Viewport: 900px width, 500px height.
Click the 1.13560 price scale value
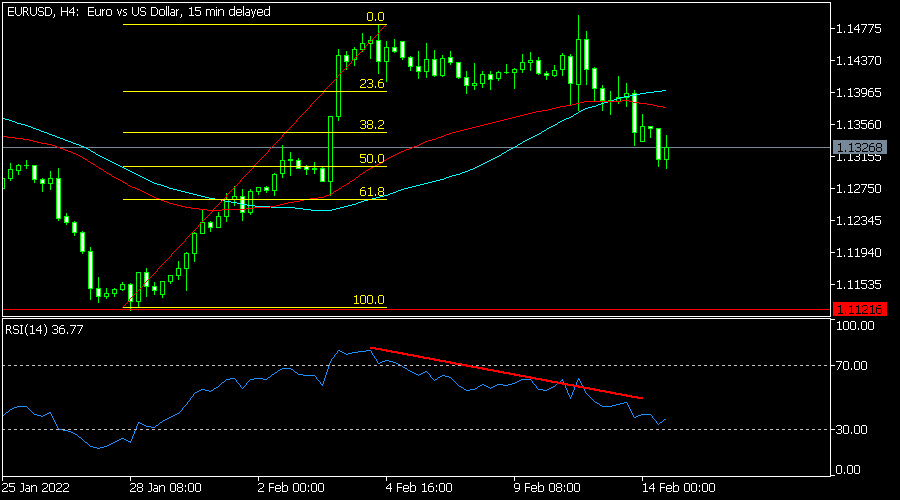859,125
